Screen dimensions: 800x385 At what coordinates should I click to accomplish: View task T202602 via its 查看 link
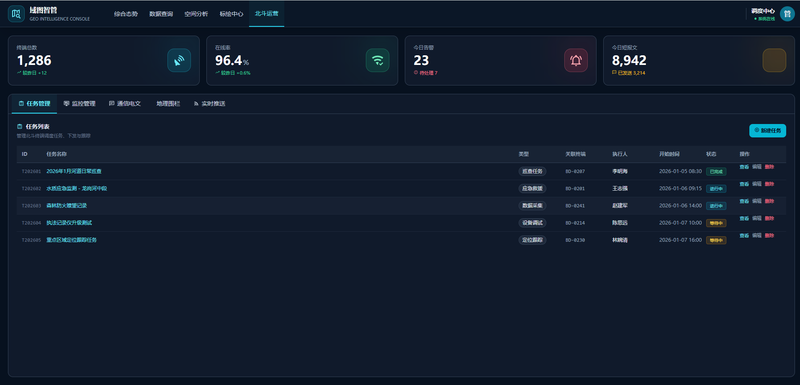tap(744, 184)
